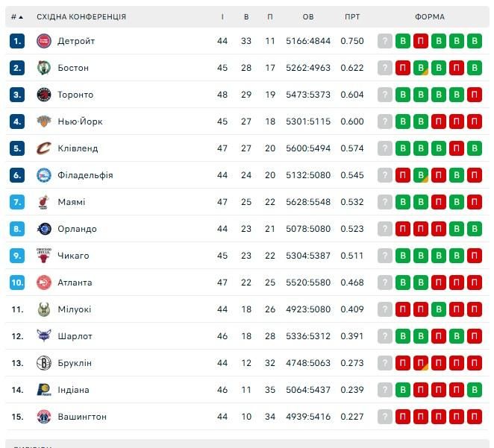This screenshot has width=494, height=448.
Task: Click the Cleveland Cavaliers team logo
Action: tap(43, 148)
